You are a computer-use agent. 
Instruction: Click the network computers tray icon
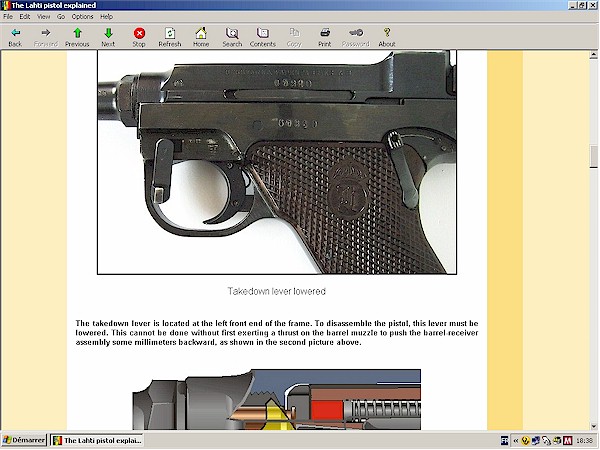point(535,441)
